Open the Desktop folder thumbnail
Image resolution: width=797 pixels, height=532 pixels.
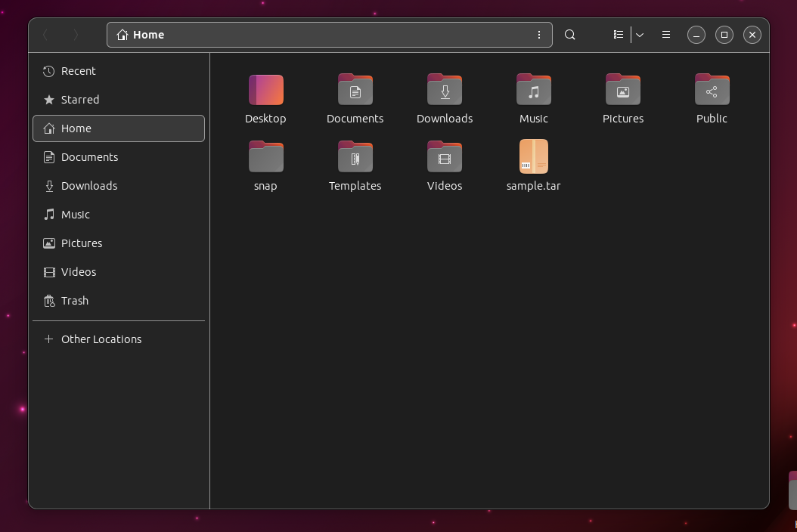point(265,89)
